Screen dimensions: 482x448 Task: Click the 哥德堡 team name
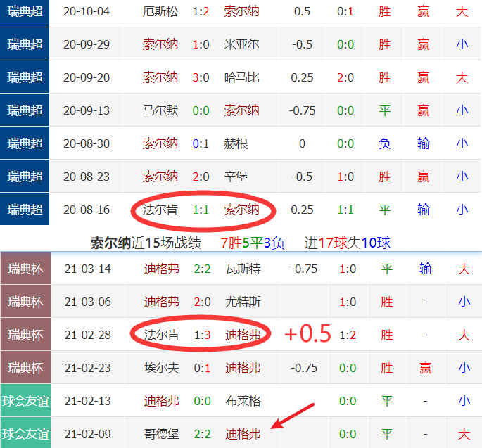pos(161,434)
